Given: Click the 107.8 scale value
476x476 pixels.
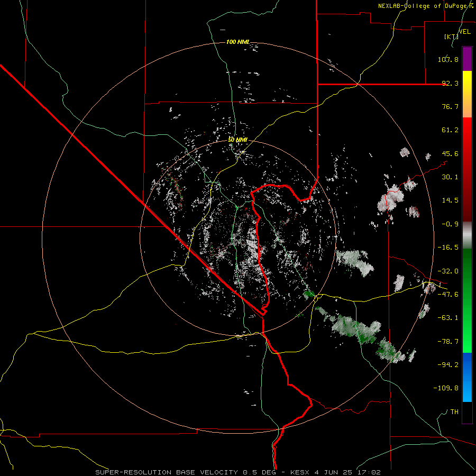Looking at the screenshot, I should point(448,59).
